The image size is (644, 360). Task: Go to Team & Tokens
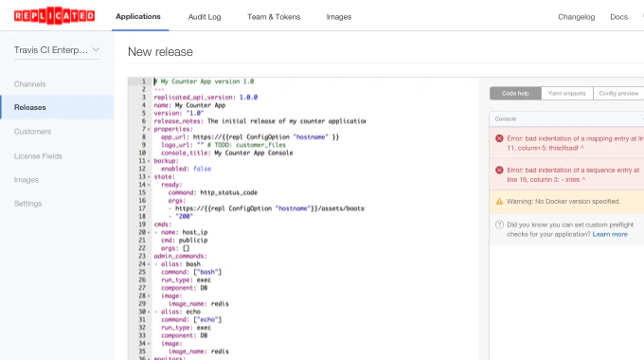(274, 17)
